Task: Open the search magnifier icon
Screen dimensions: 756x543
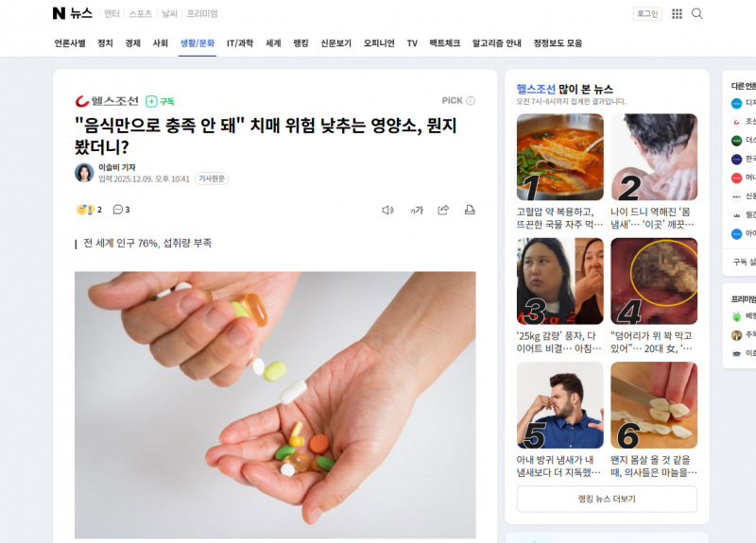Action: (696, 13)
